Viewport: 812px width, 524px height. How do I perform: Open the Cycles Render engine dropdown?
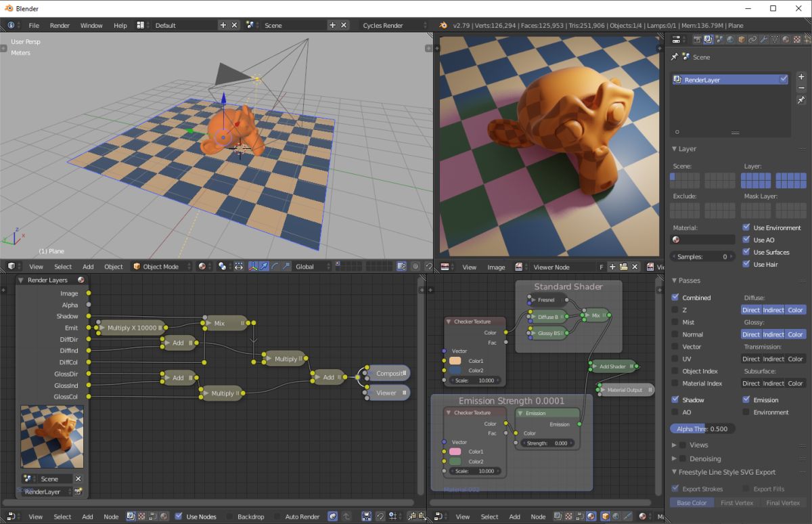click(x=392, y=25)
